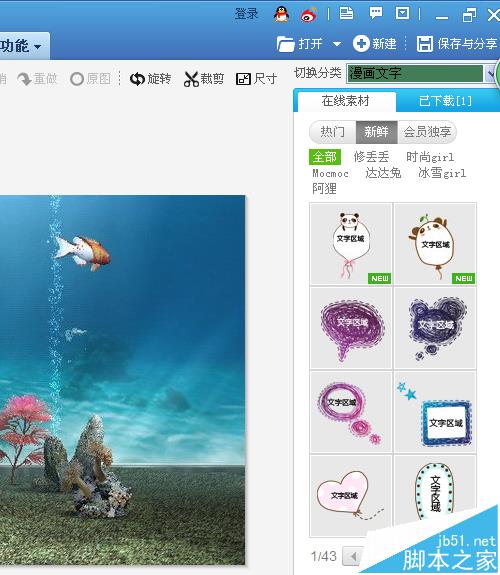Go to previous material page arrow
The height and width of the screenshot is (575, 500).
(x=353, y=556)
